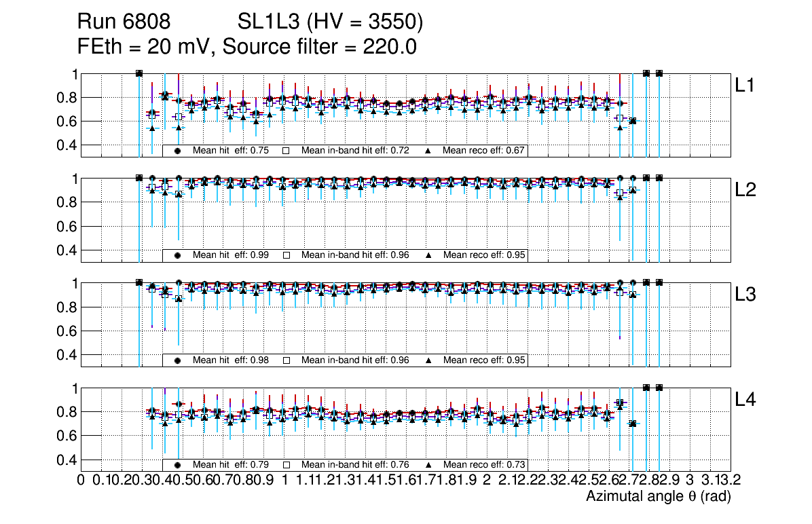812x524 pixels.
Task: Select the circle marker in L2 panel legend
Action: pos(177,255)
